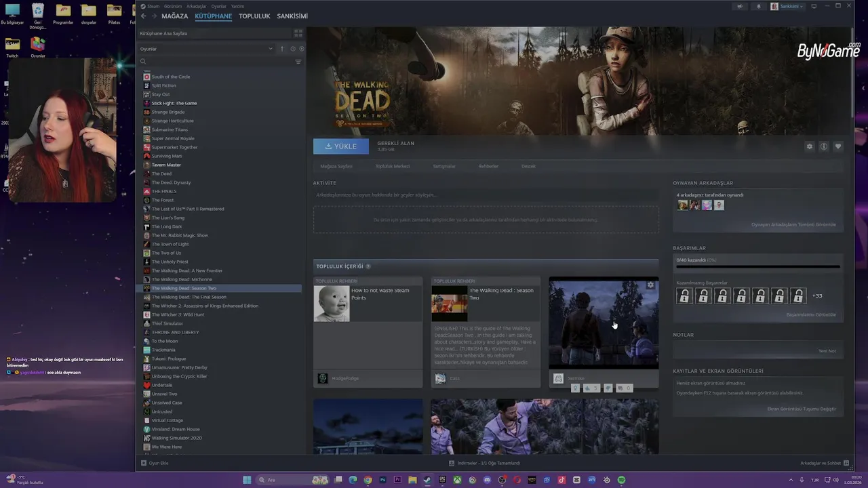Sort library with the up-arrow icon
Screen dimensions: 868x488
coord(282,49)
